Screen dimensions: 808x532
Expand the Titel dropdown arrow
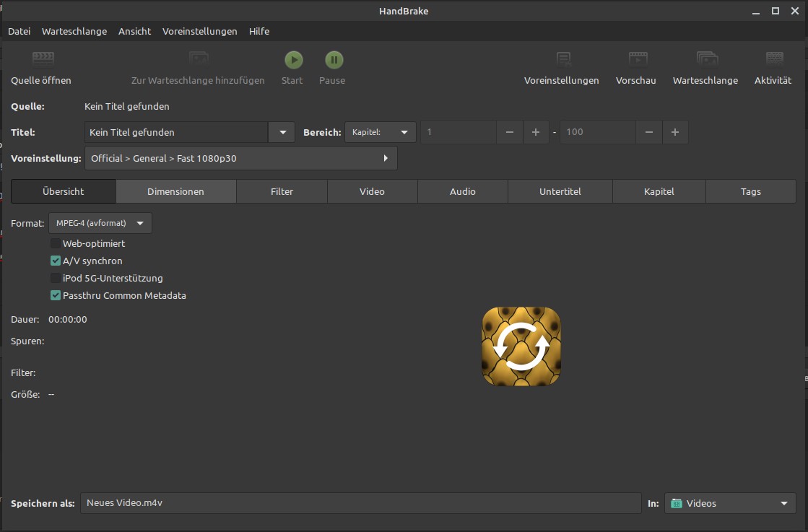click(x=282, y=132)
